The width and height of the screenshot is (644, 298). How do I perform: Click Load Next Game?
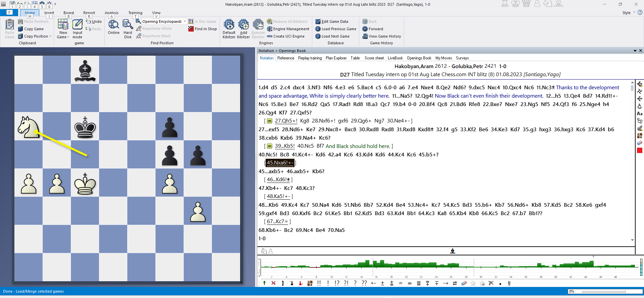[x=335, y=36]
